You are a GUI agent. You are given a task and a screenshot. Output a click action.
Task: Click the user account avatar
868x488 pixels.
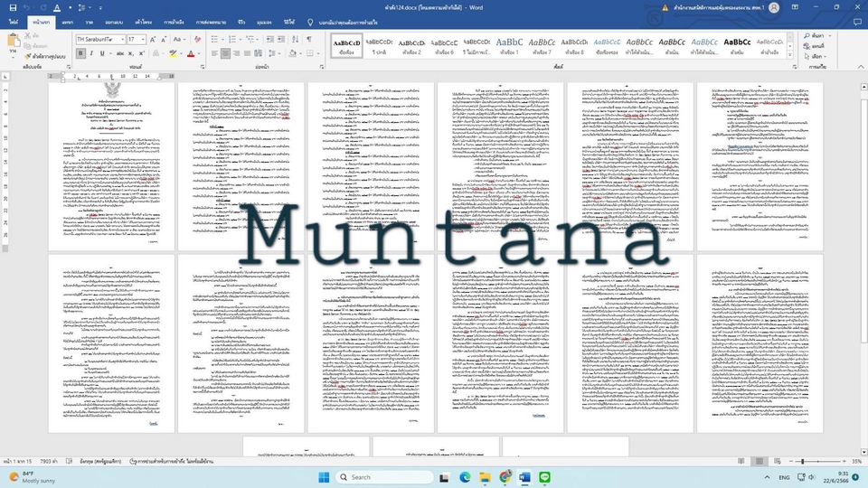[x=774, y=8]
